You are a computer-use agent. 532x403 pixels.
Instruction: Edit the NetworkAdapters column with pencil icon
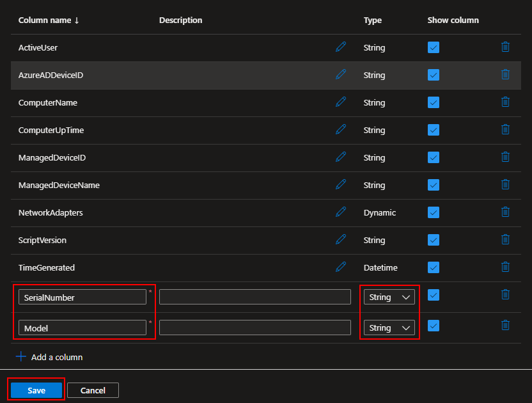coord(341,212)
